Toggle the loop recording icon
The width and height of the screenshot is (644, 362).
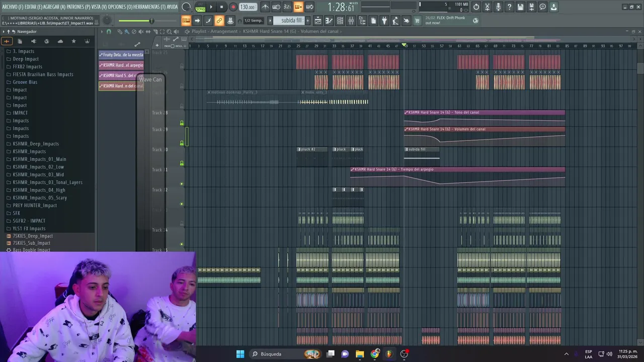(x=309, y=7)
